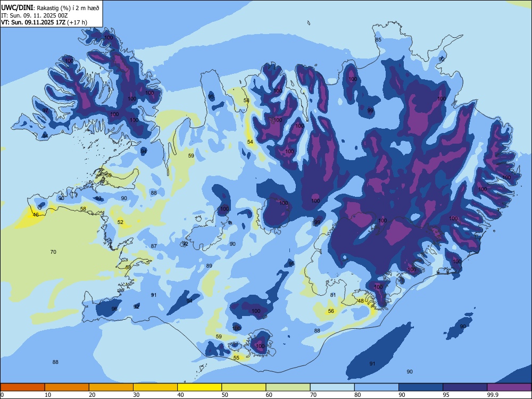This screenshot has height=399, width=532.
Task: Click the '89' humidity value on the map
Action: click(209, 265)
